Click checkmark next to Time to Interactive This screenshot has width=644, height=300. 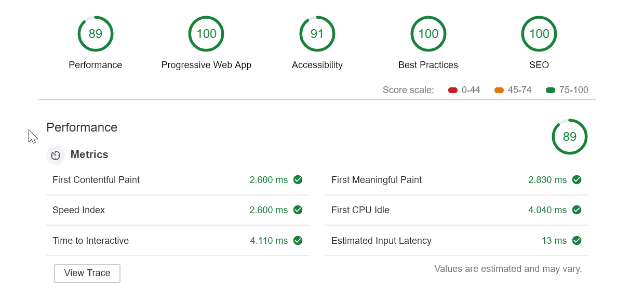(x=298, y=241)
